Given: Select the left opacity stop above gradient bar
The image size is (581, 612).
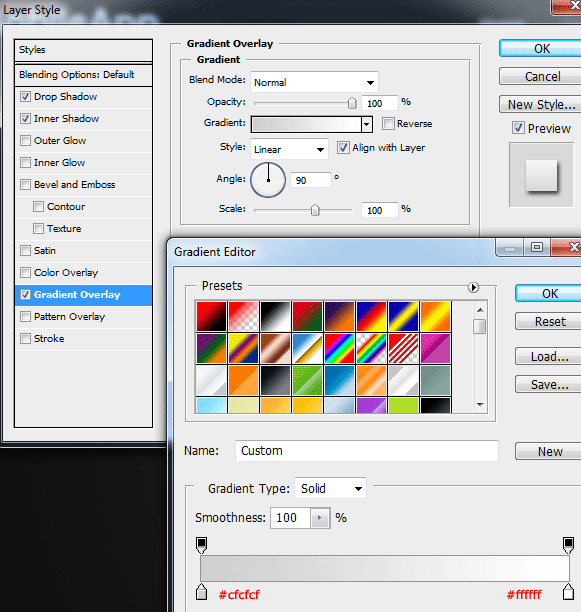Looking at the screenshot, I should [201, 545].
